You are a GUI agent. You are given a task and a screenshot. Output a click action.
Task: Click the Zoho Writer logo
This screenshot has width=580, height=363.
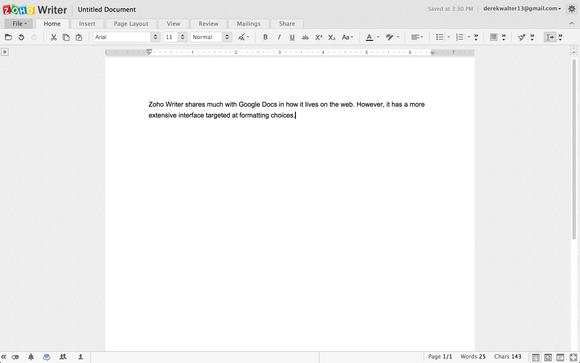click(35, 10)
